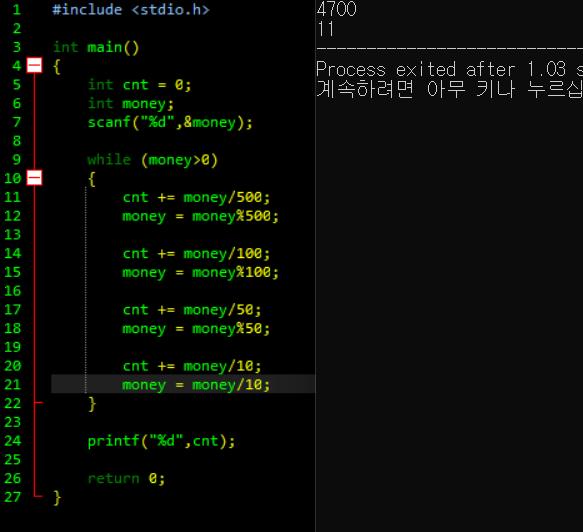The width and height of the screenshot is (583, 532).
Task: Click the 'int money;' declaration
Action: (x=131, y=104)
